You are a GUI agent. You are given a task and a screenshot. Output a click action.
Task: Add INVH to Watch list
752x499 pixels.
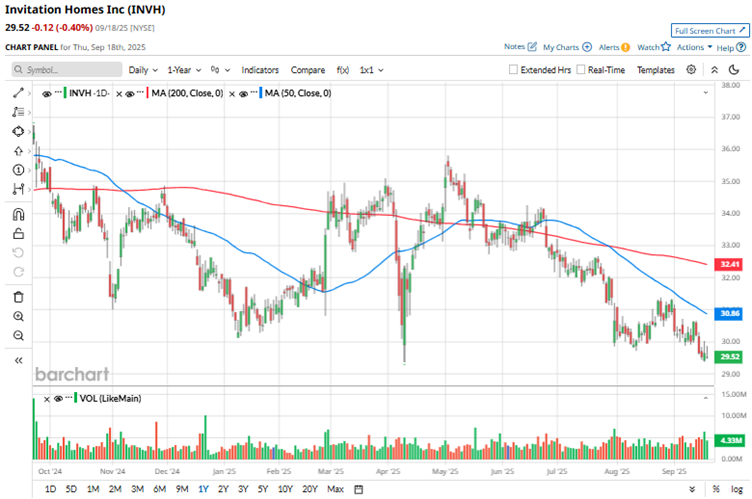pos(654,47)
